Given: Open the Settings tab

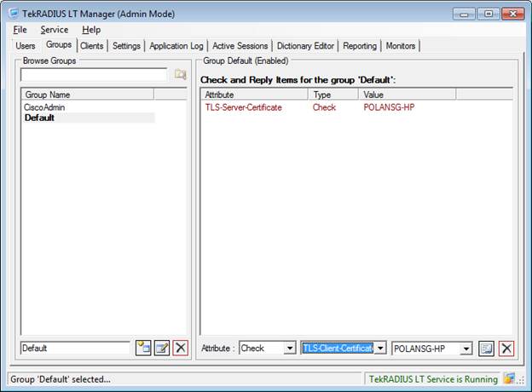Looking at the screenshot, I should (x=126, y=46).
